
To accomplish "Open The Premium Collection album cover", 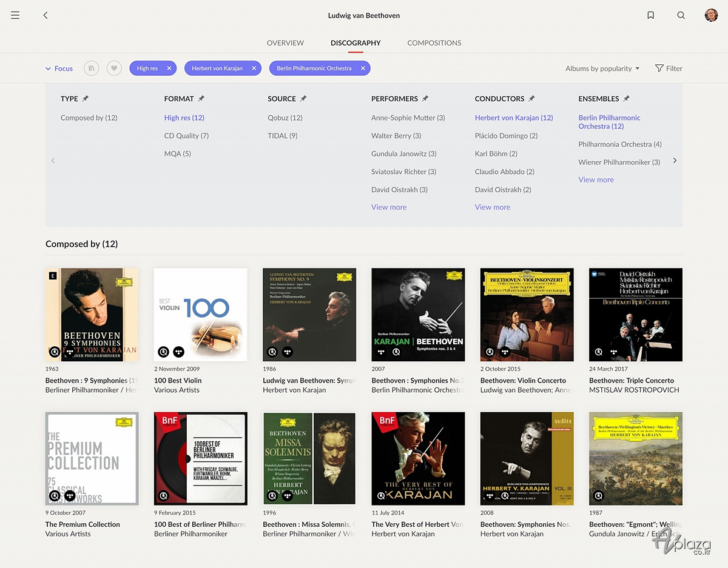I will coord(92,459).
